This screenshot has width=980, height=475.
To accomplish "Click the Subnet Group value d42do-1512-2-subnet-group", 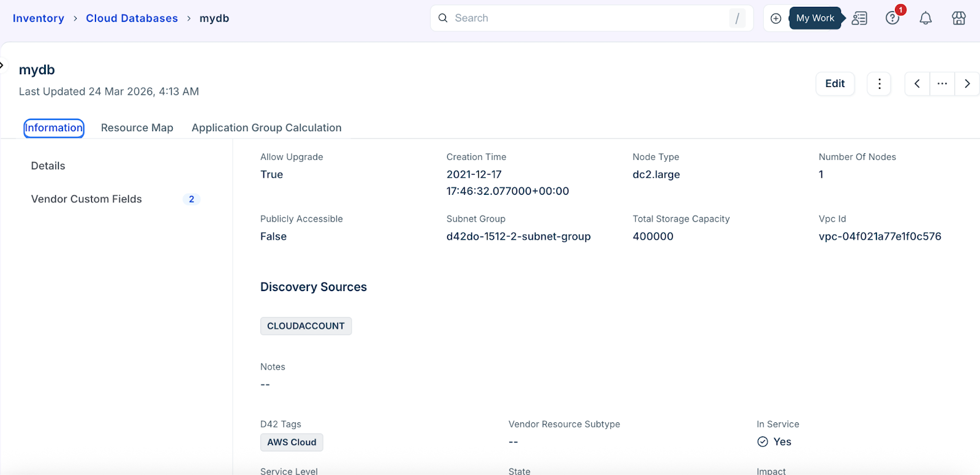I will click(519, 237).
